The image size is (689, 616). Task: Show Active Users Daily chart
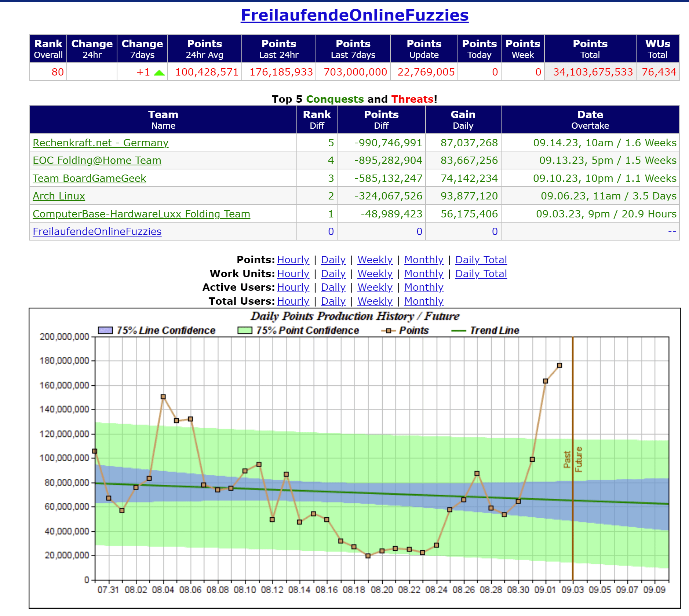point(333,287)
